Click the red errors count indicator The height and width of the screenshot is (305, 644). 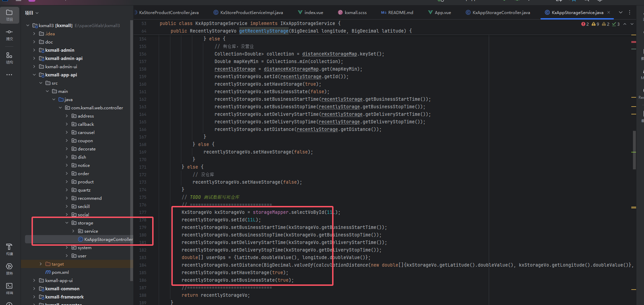[585, 24]
